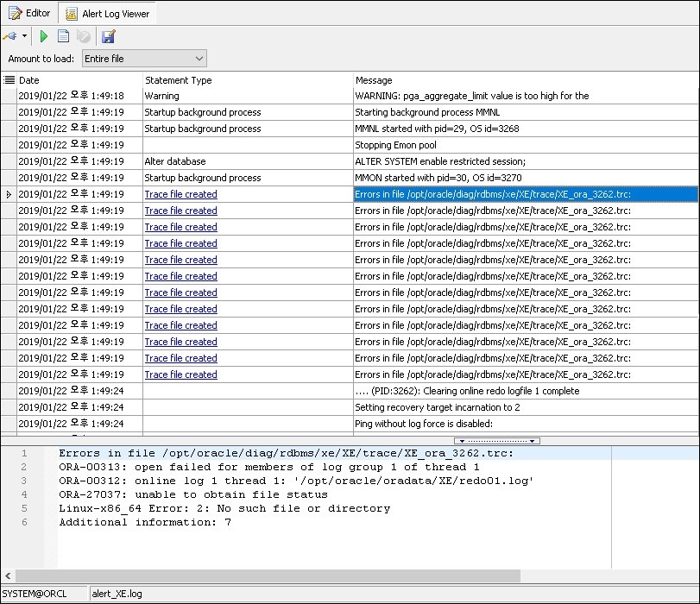Click alert_XE.log in the status bar
Image resolution: width=700 pixels, height=604 pixels.
117,594
